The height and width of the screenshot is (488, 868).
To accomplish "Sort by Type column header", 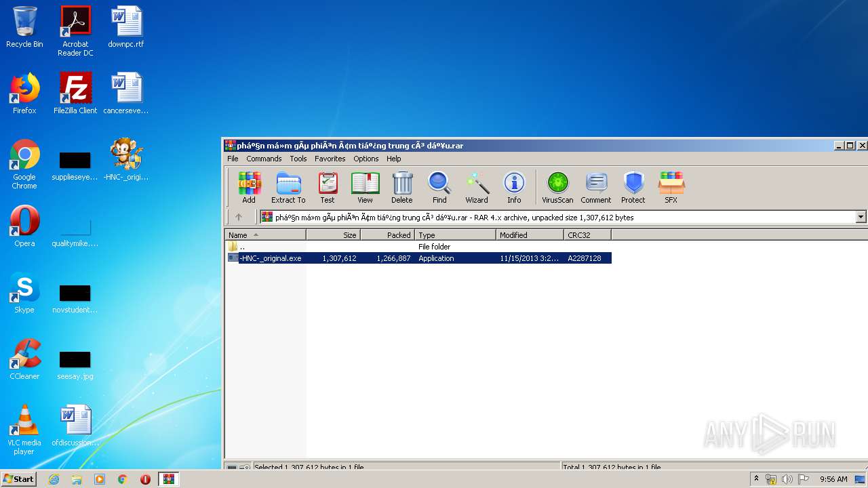I will pos(455,235).
